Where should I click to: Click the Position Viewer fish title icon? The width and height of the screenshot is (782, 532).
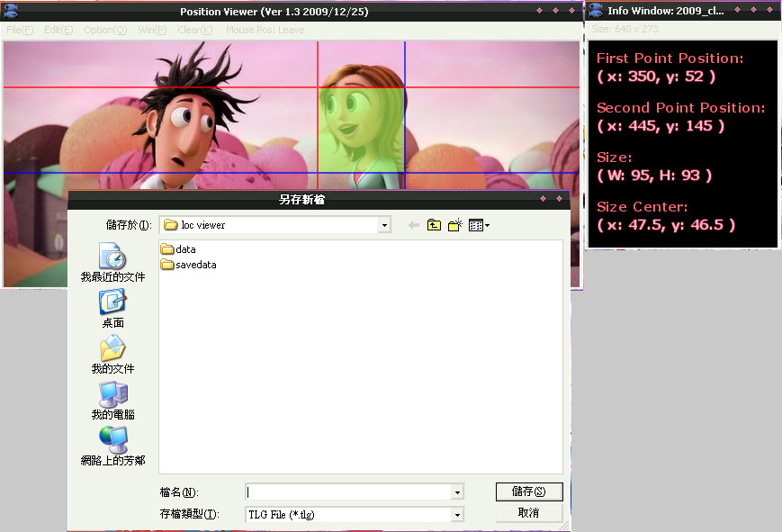click(x=11, y=11)
